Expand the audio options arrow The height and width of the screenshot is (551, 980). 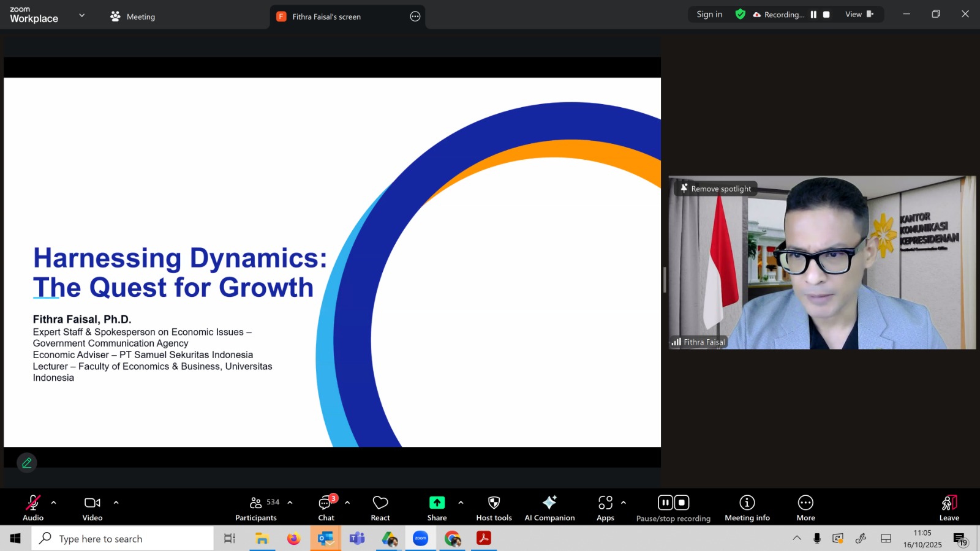(54, 503)
